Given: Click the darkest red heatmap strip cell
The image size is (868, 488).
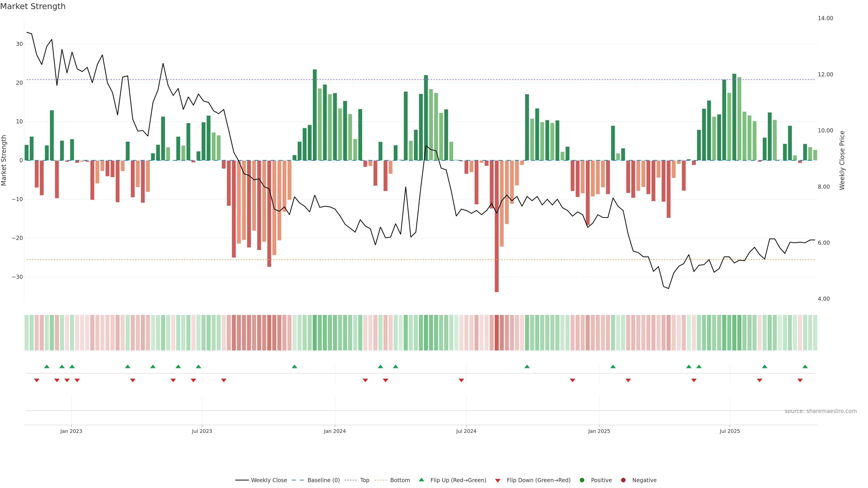Looking at the screenshot, I should 497,332.
